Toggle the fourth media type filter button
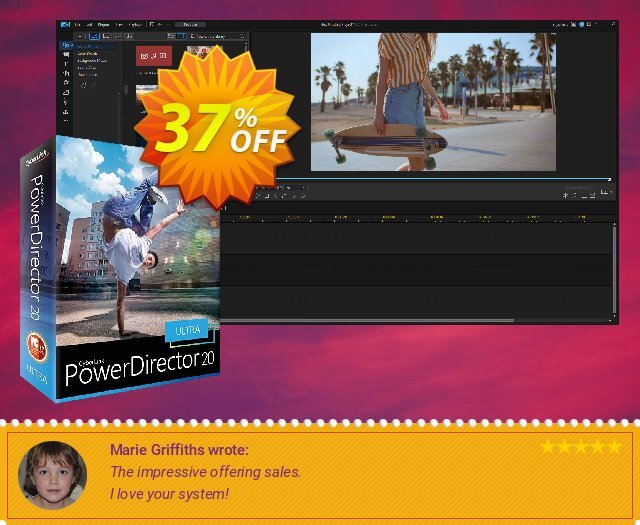This screenshot has height=525, width=640. 129,36
